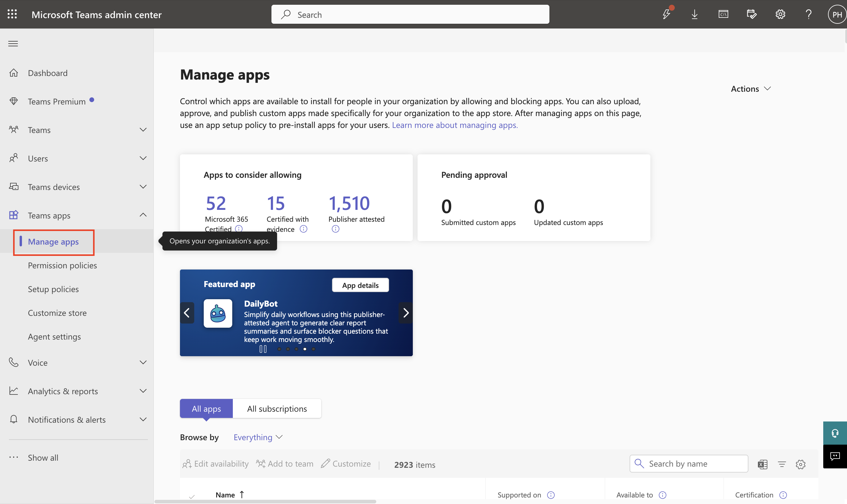The height and width of the screenshot is (504, 847).
Task: Open Agent settings page
Action: click(54, 337)
